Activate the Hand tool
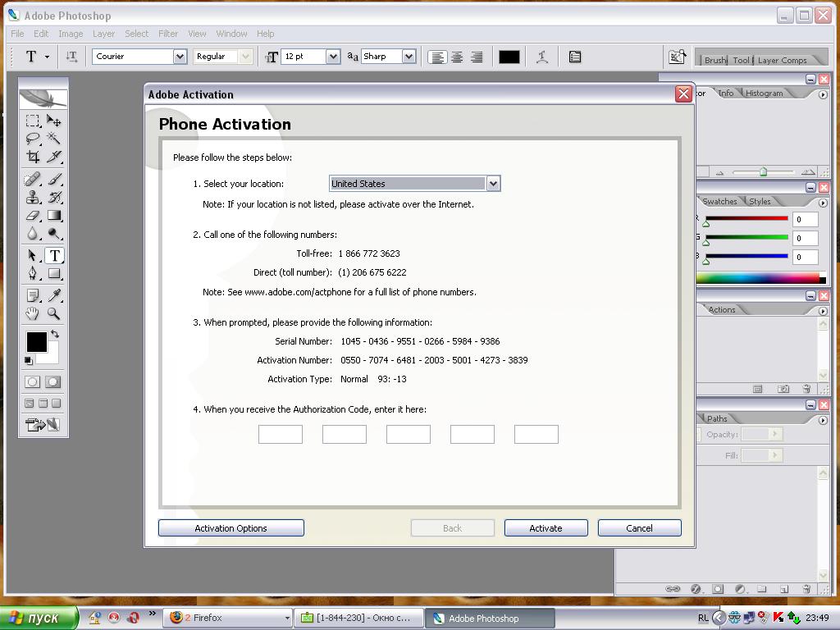The width and height of the screenshot is (840, 630). (x=33, y=313)
